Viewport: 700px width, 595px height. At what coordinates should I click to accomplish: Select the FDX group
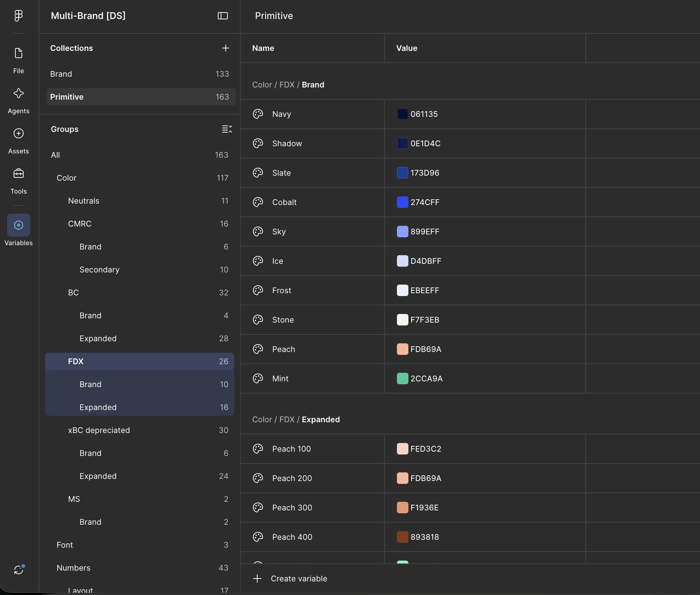140,361
